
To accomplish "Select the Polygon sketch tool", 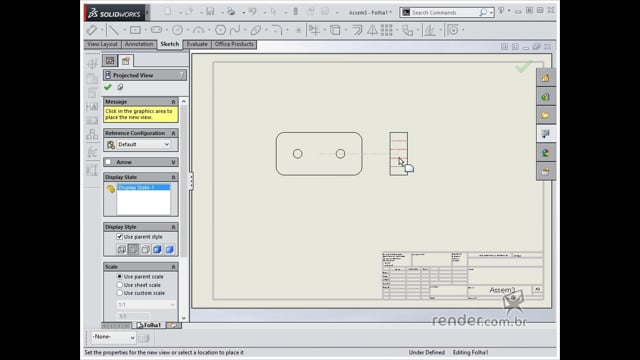I will click(220, 30).
